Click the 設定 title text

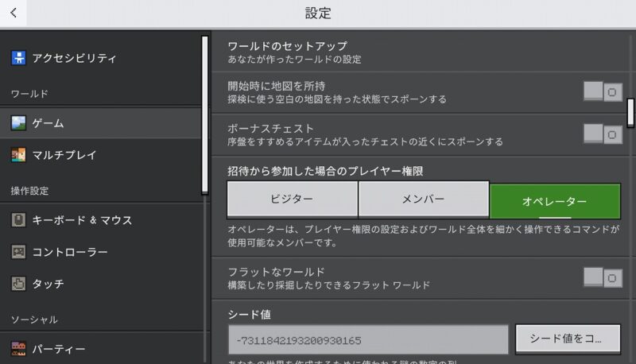(x=318, y=13)
